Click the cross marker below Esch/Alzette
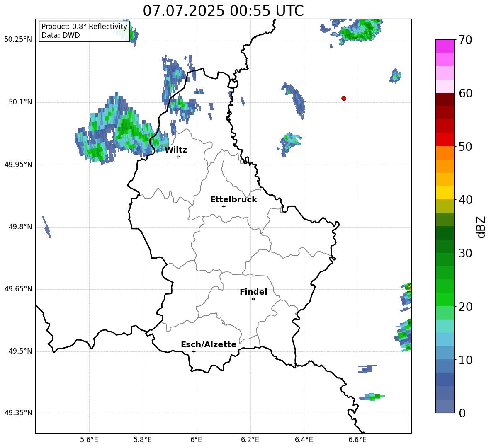Viewport: 491px width, 448px height. pyautogui.click(x=194, y=351)
